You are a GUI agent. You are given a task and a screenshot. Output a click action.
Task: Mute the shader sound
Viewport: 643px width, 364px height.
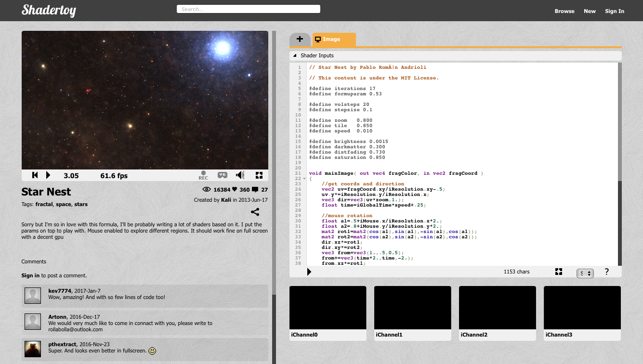pos(240,175)
